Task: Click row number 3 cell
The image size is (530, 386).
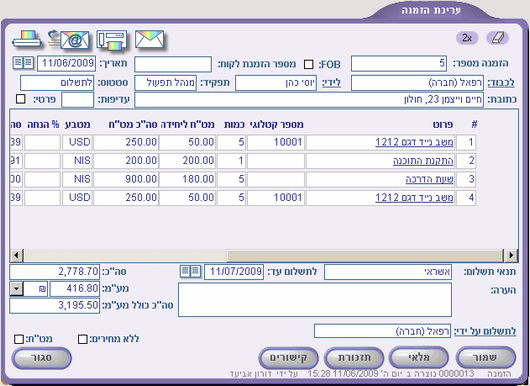Action: 466,179
